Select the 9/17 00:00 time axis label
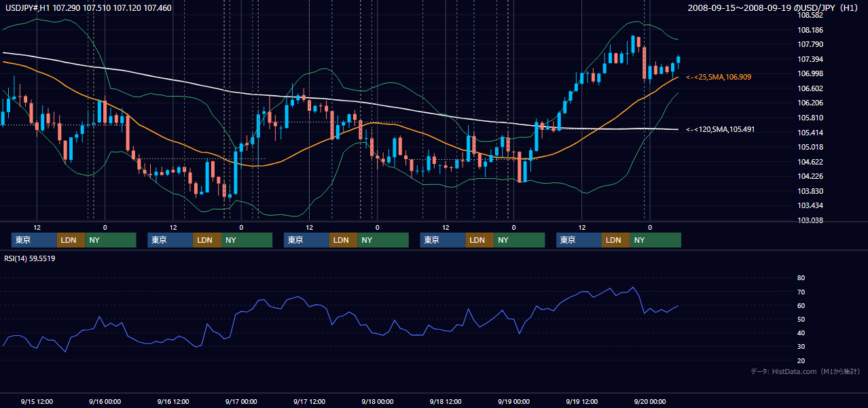The image size is (868, 408). point(241,401)
